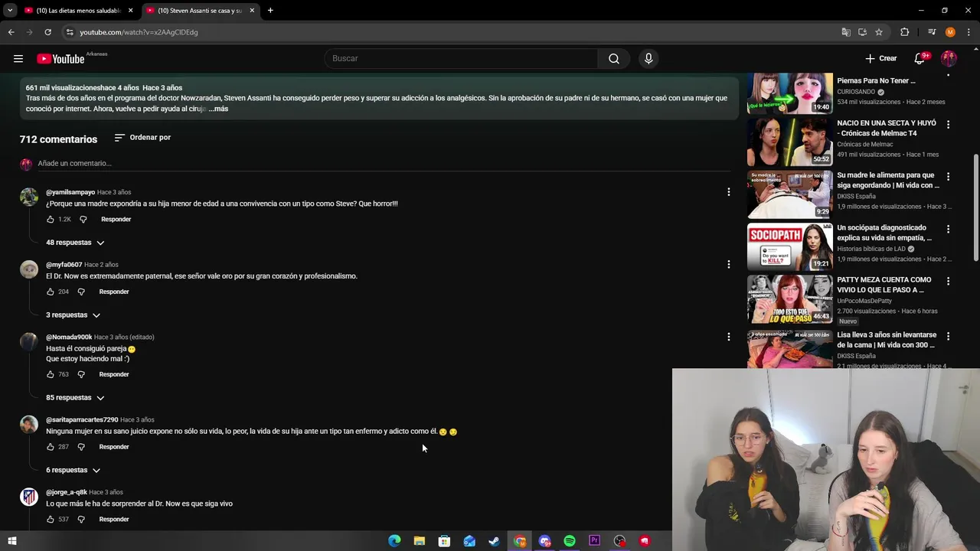Dislike the comment by @myfa0607
Viewport: 980px width, 551px height.
coord(81,292)
